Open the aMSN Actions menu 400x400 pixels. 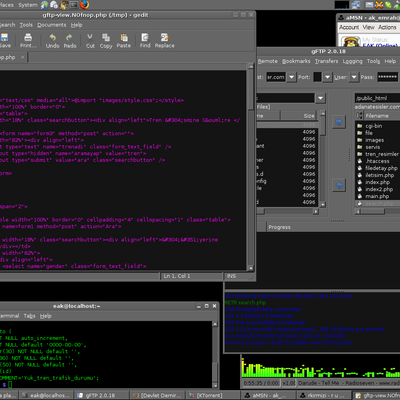[387, 27]
